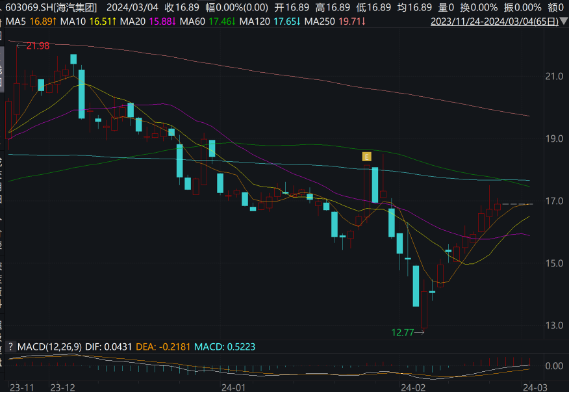The width and height of the screenshot is (570, 393).
Task: Jump to the 23-12 time axis marker
Action: click(x=63, y=388)
